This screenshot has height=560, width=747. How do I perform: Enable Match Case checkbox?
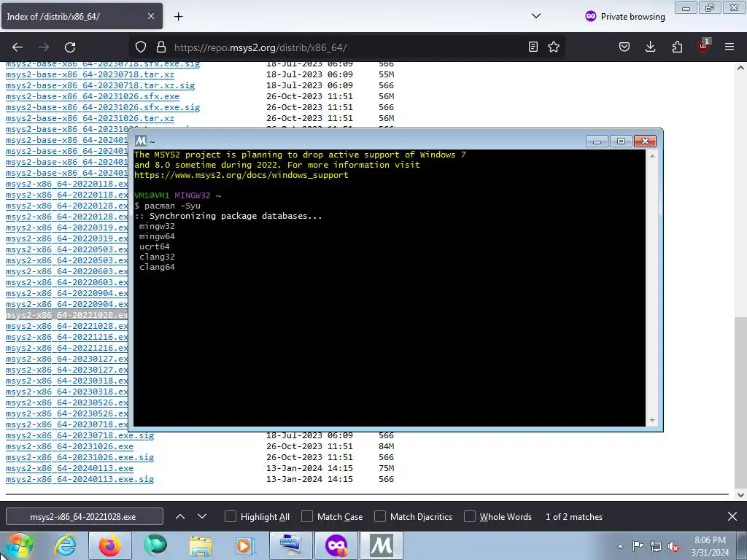(307, 517)
